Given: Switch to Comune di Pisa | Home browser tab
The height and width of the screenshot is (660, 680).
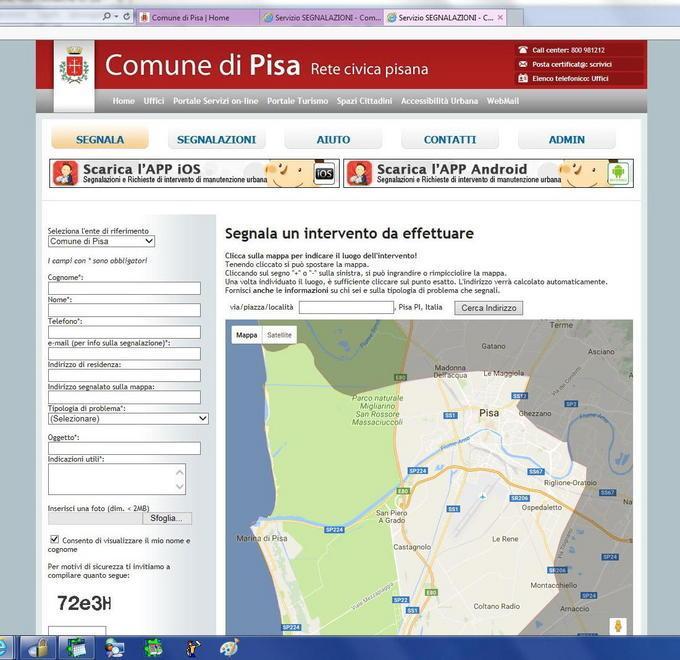Looking at the screenshot, I should pos(197,18).
